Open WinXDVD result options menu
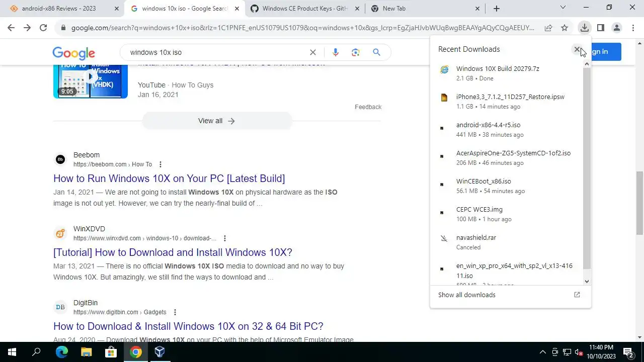 tap(225, 238)
